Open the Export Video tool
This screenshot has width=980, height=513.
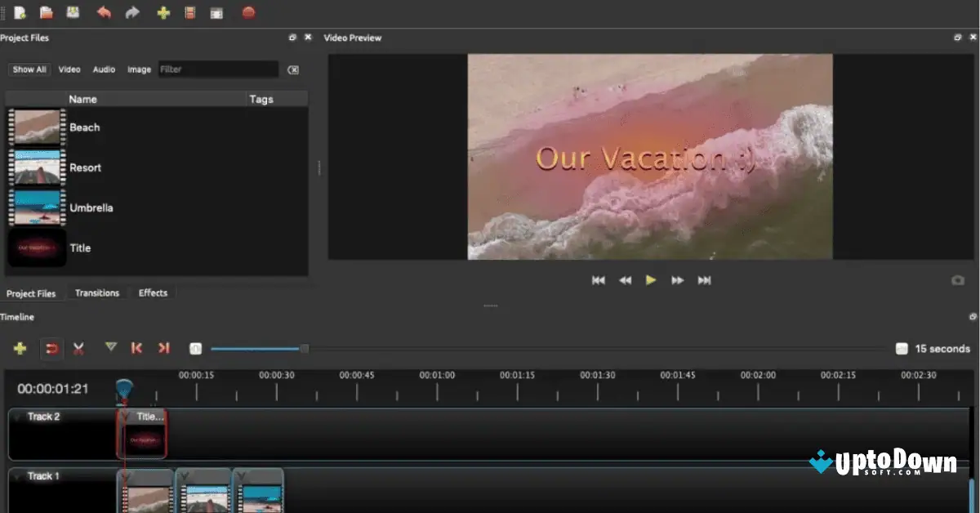(x=248, y=13)
